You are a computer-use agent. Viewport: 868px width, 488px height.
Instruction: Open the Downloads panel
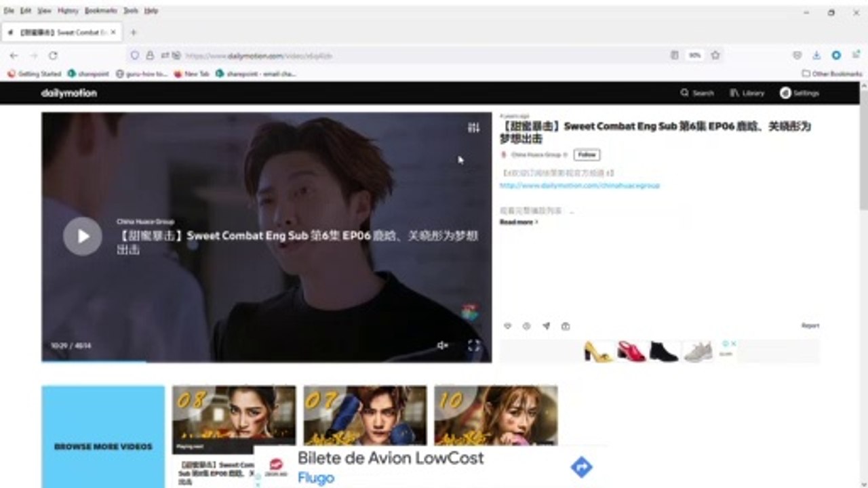pos(816,56)
